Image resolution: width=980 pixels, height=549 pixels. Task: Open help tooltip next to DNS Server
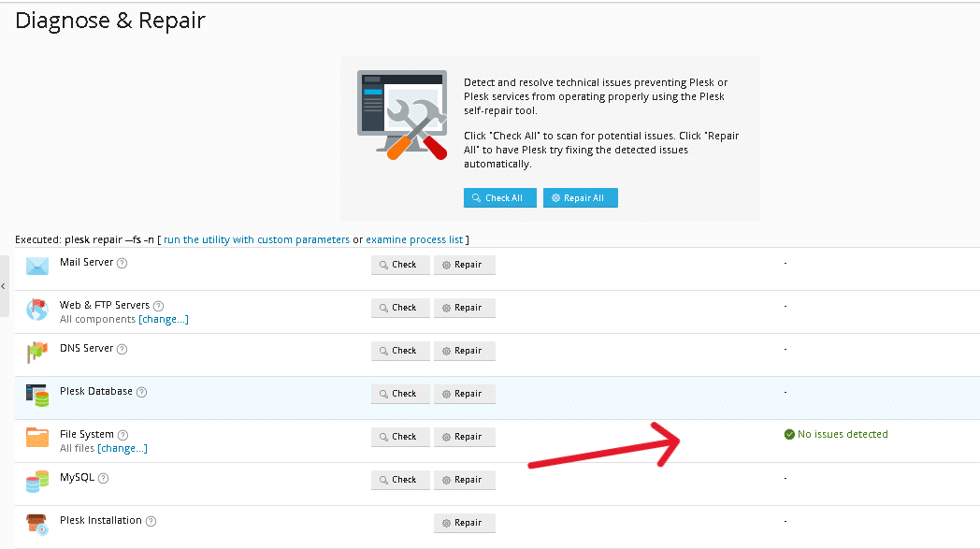click(x=122, y=349)
